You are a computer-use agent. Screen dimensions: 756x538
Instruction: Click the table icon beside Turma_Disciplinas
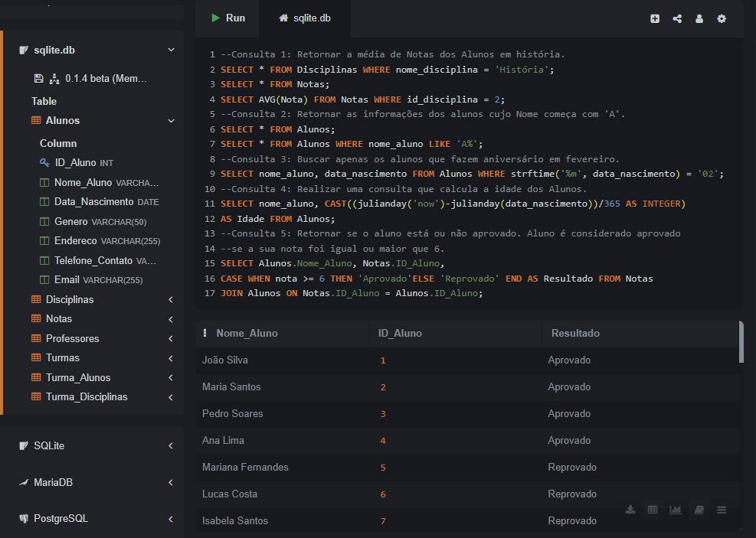[x=36, y=397]
